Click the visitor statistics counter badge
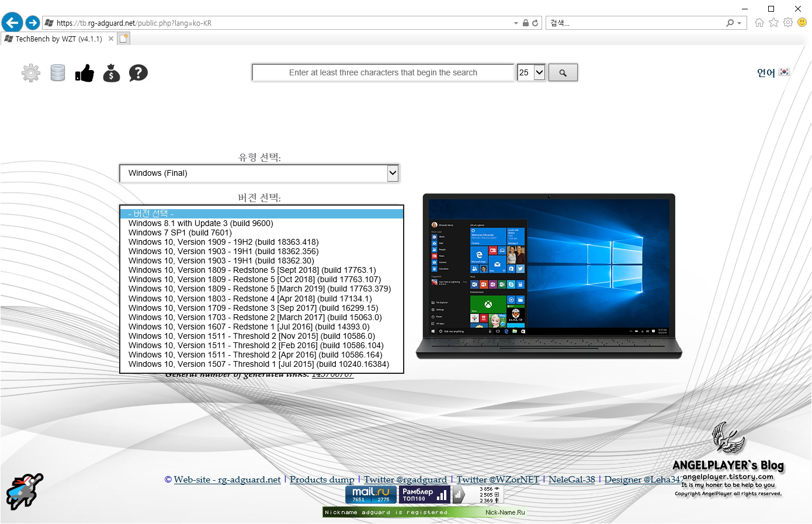Screen dimensions: 812x524 [478, 494]
